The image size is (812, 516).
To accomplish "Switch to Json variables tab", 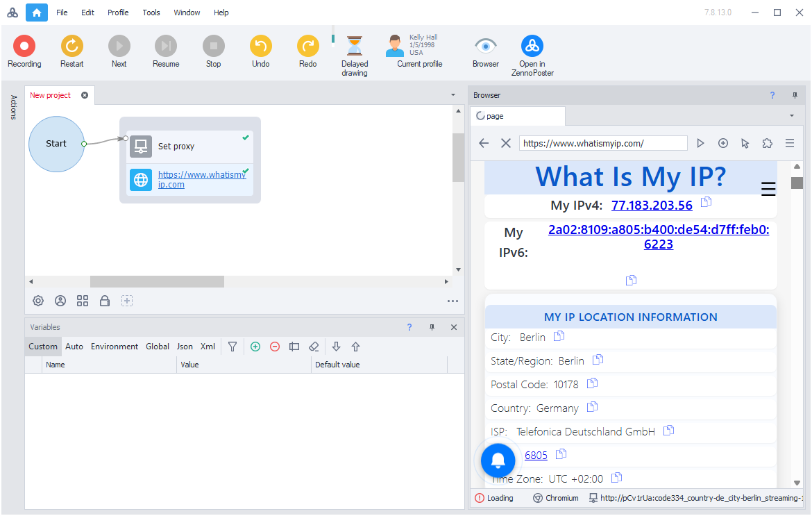I will click(x=185, y=347).
